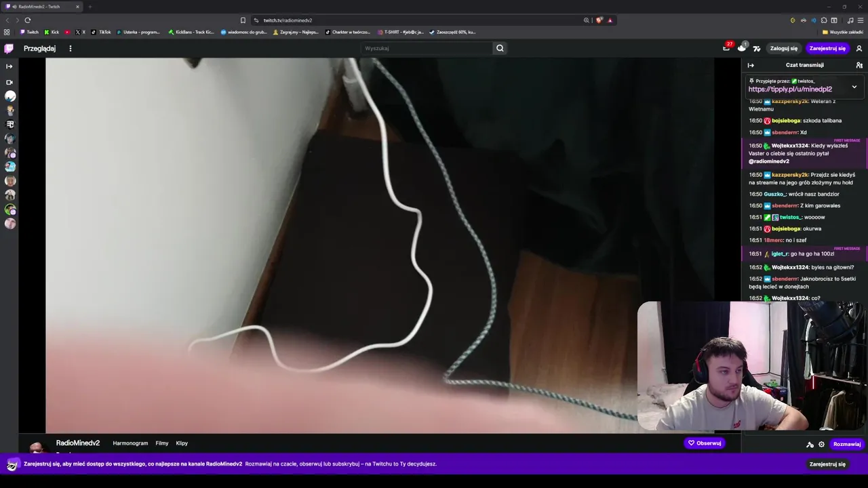This screenshot has width=868, height=488.
Task: Click username bojsieboga on 'szkoda talibana' message
Action: pyautogui.click(x=786, y=121)
